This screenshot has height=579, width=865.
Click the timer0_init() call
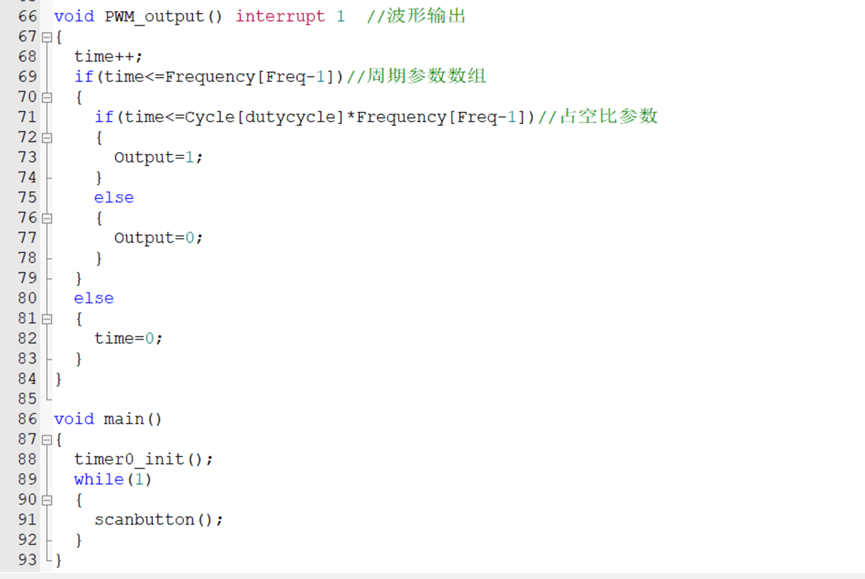(x=143, y=459)
